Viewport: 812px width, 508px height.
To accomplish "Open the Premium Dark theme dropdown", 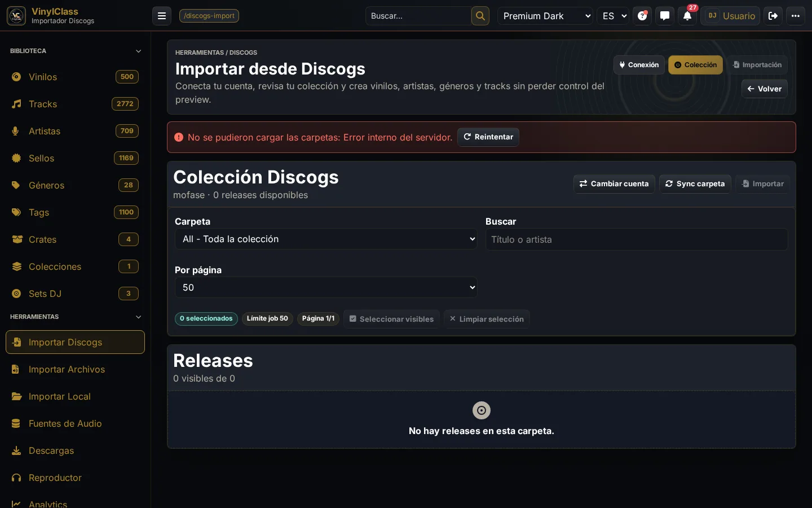I will [x=545, y=16].
